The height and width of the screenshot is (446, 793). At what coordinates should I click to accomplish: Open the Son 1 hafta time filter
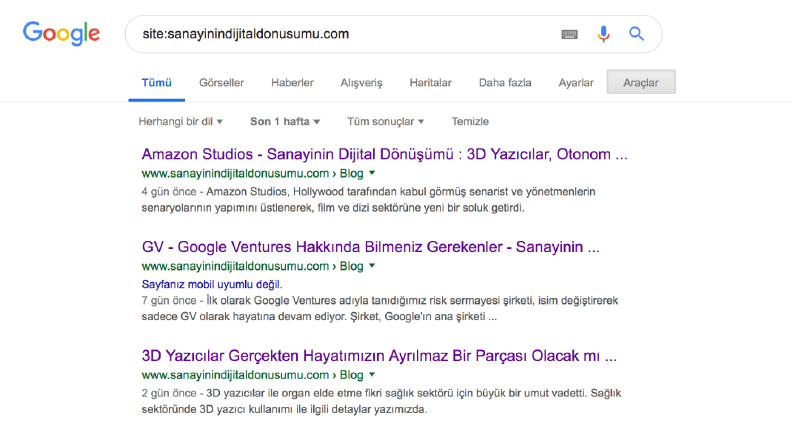coord(285,121)
